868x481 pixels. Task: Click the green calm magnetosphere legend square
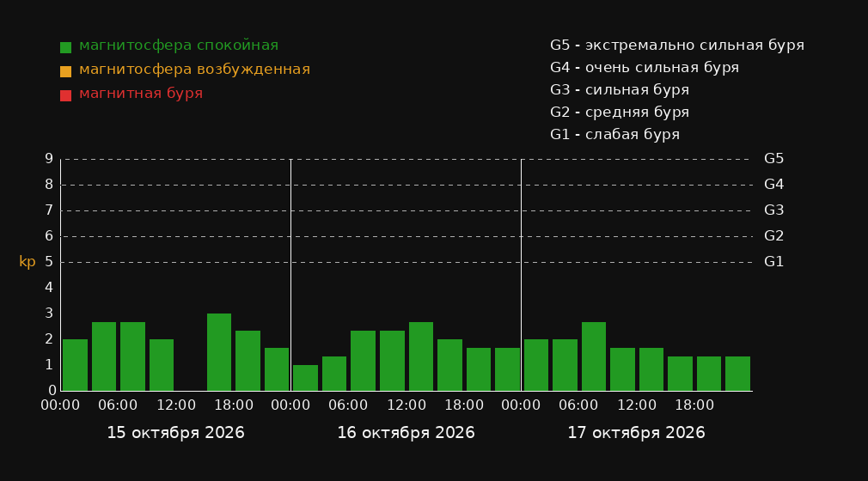[x=65, y=47]
